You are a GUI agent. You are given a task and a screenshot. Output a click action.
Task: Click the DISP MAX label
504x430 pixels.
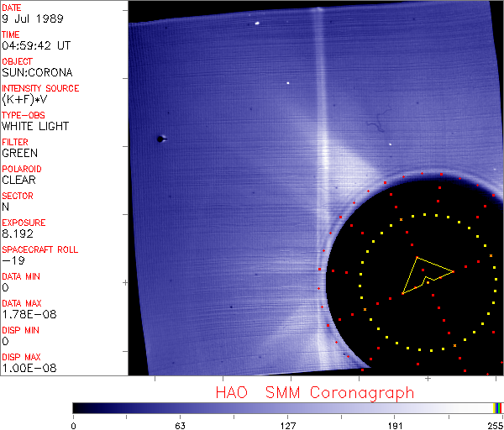pos(21,357)
